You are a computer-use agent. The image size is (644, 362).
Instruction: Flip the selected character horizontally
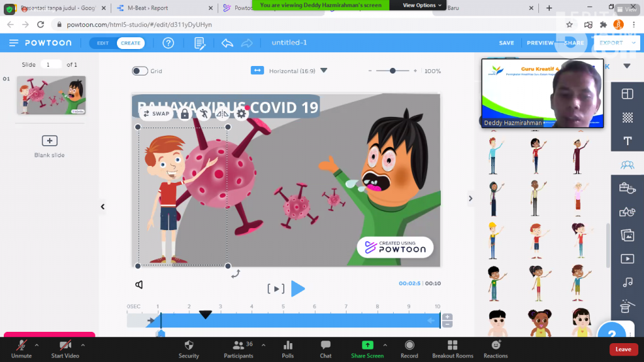[222, 114]
